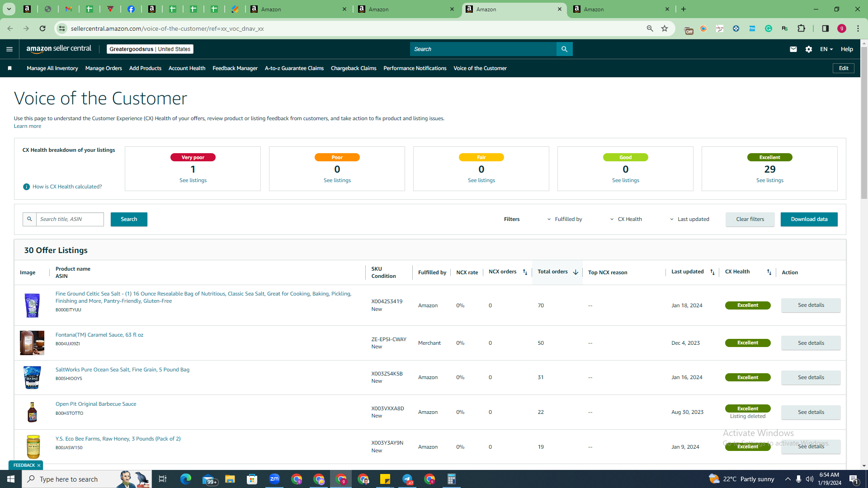Click the Windows taskbar search box
868x488 pixels.
click(x=87, y=479)
